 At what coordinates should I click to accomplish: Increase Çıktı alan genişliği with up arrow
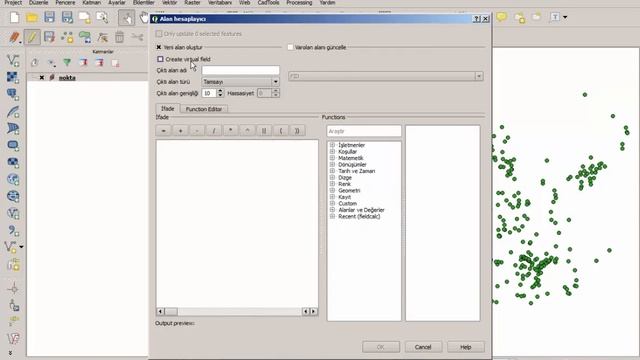pyautogui.click(x=220, y=91)
